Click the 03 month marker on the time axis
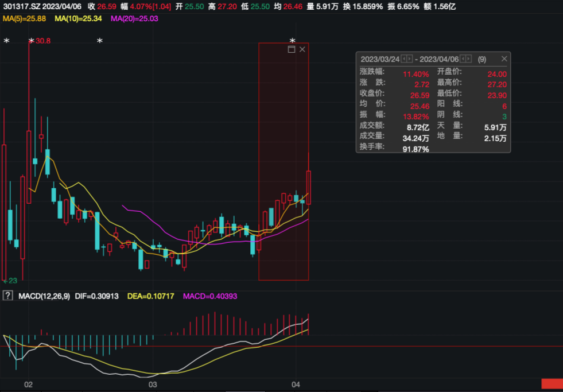563x392 pixels. (x=153, y=385)
